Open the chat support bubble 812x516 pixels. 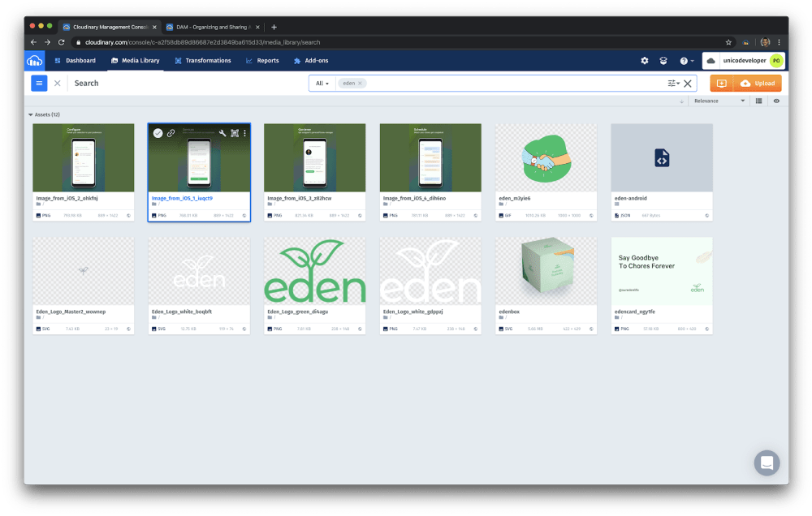coord(767,462)
